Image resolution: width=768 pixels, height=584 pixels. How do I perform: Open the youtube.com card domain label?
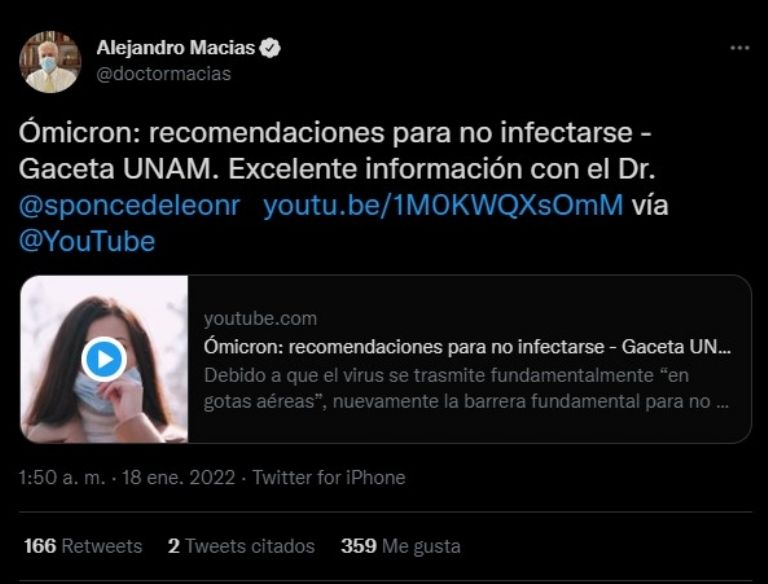coord(261,318)
